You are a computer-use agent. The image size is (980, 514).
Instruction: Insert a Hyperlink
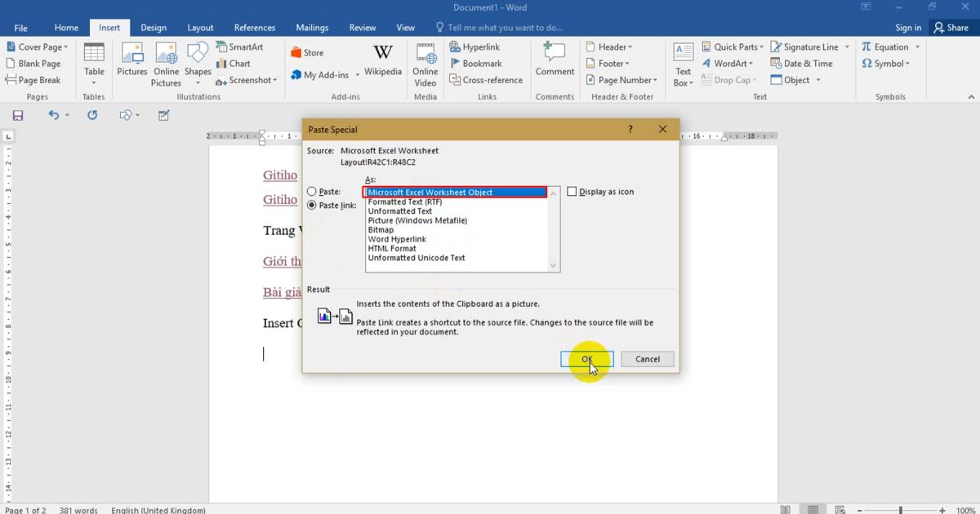(480, 47)
